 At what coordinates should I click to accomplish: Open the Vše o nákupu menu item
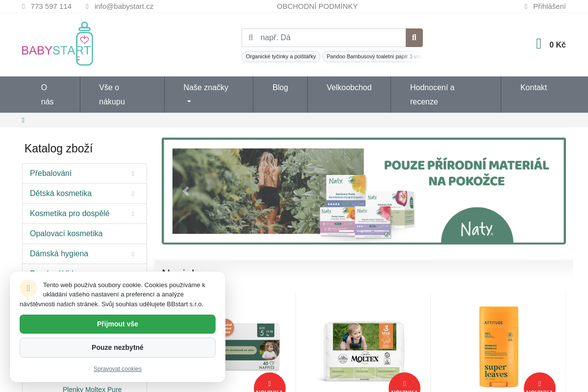[x=122, y=95]
